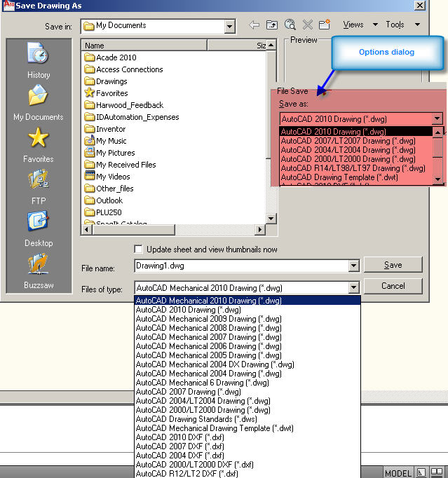448x478 pixels.
Task: Open the FTP locations shortcut
Action: 39,187
